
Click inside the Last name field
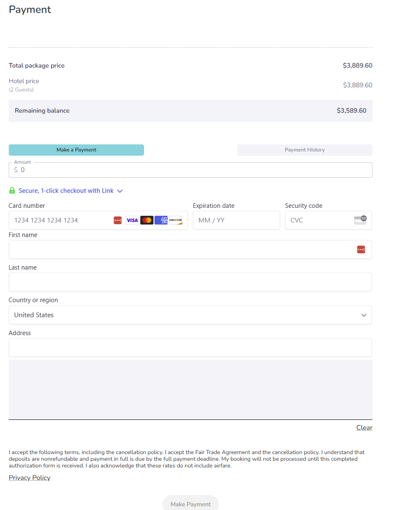[190, 282]
